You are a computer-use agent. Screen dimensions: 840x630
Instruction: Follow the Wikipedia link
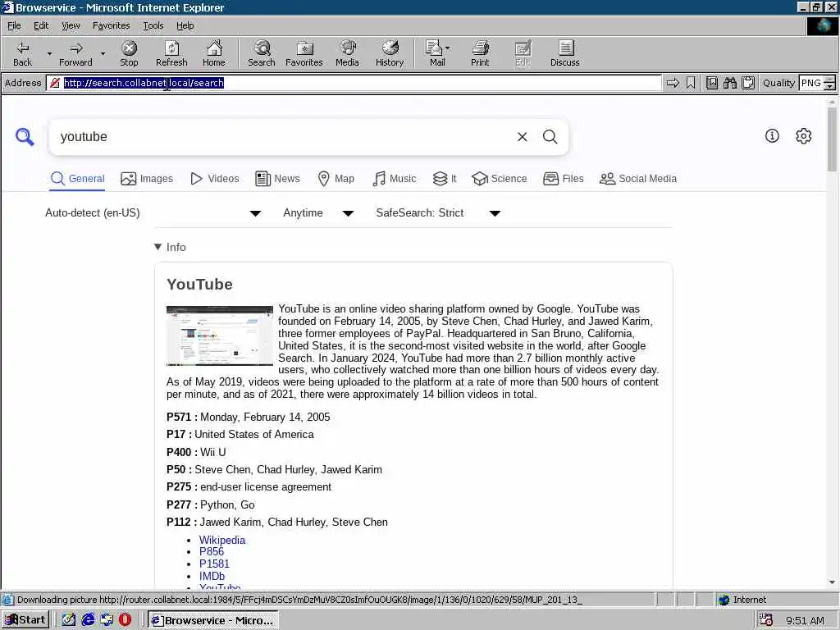pos(222,540)
